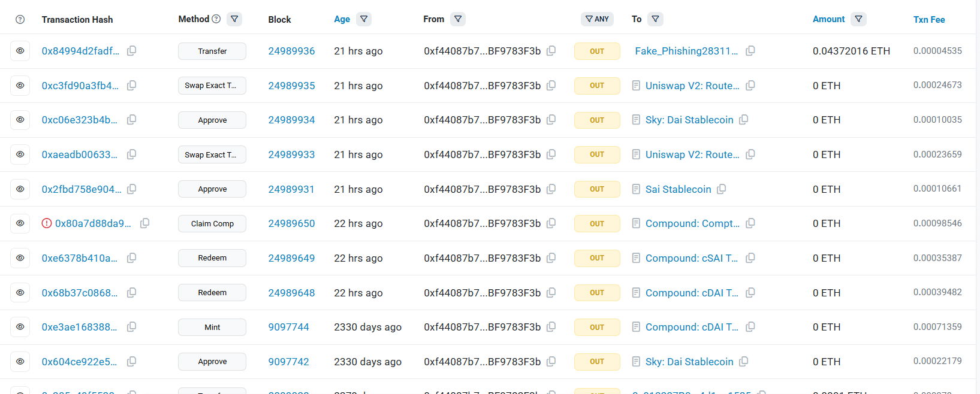Viewport: 980px width, 394px height.
Task: Open the From address filter dropdown
Action: 458,19
